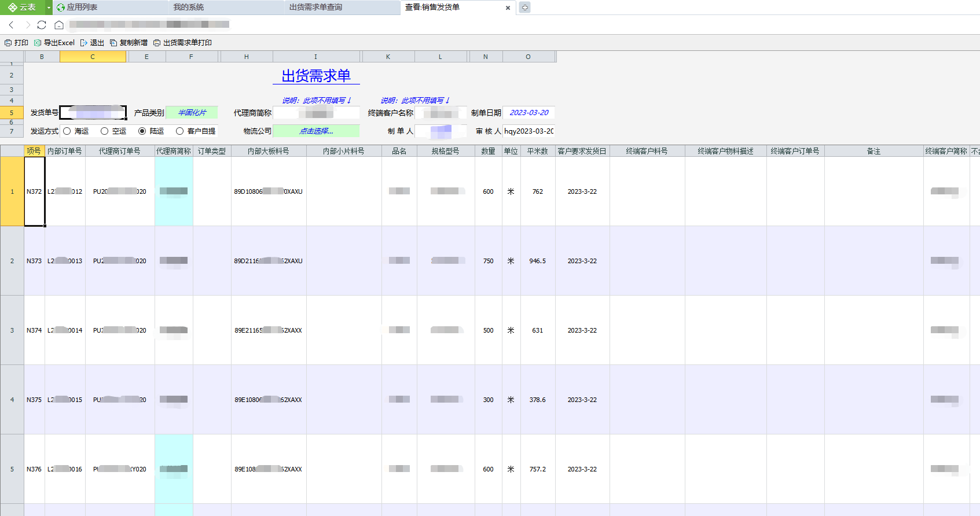This screenshot has height=516, width=980.
Task: Click square meters value 762
Action: (538, 191)
